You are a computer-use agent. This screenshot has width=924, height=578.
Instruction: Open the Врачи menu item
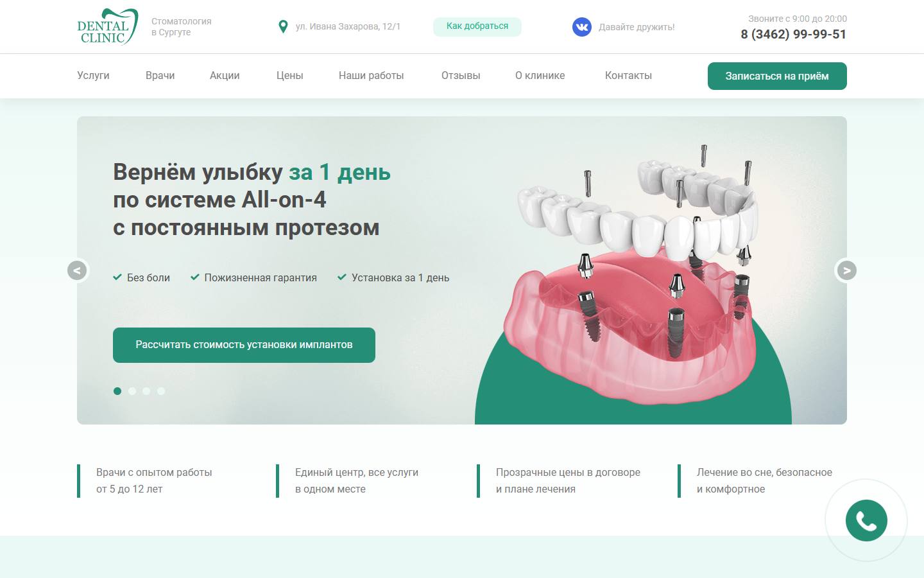click(160, 76)
